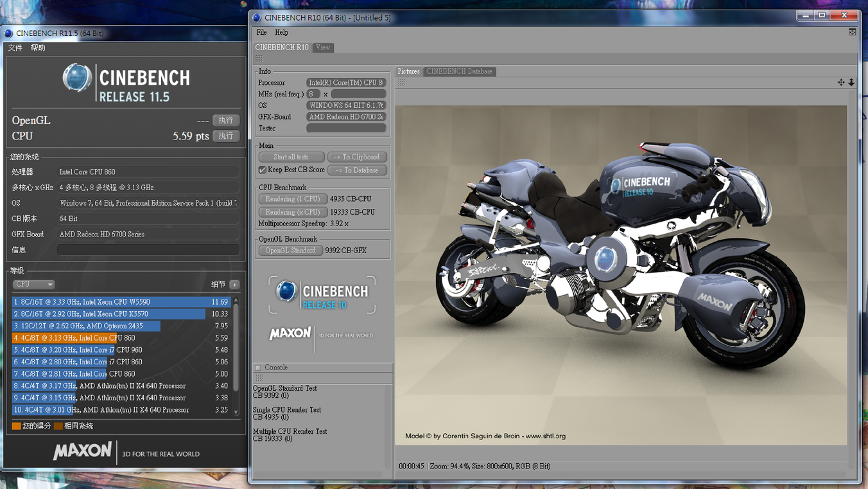This screenshot has height=489, width=868.
Task: Run the OpenGL test in R11.5
Action: click(225, 120)
